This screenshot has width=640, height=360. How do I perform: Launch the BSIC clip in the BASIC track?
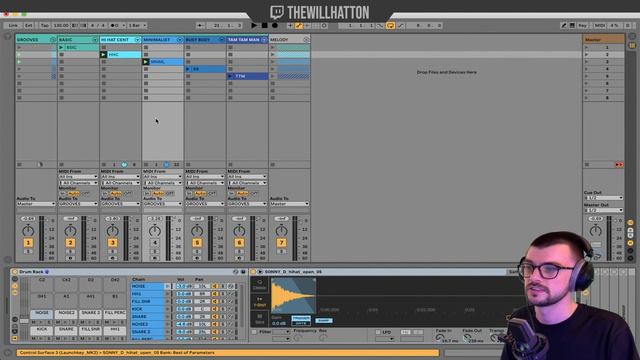click(x=61, y=47)
